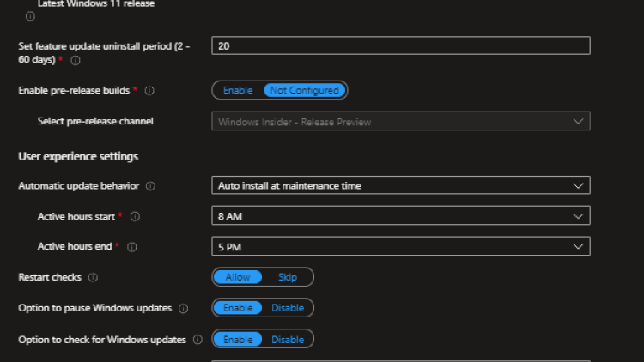The width and height of the screenshot is (644, 362).
Task: Set Restart checks to Allow
Action: (x=238, y=277)
